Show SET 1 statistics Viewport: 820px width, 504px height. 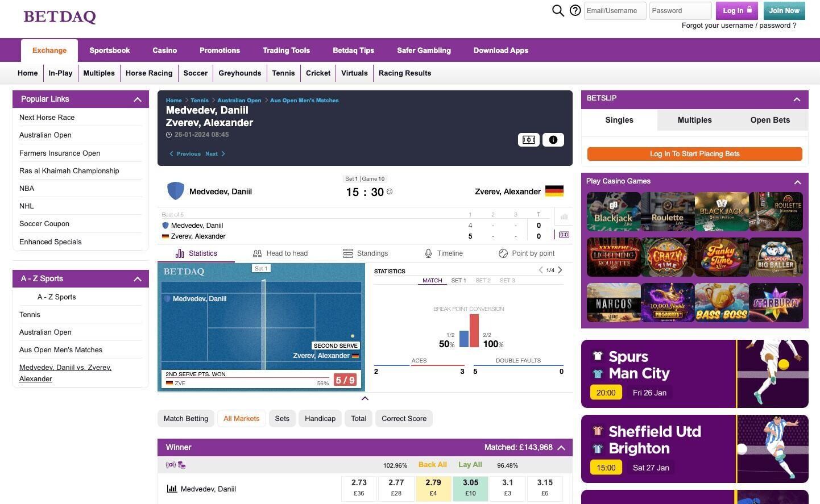[458, 281]
